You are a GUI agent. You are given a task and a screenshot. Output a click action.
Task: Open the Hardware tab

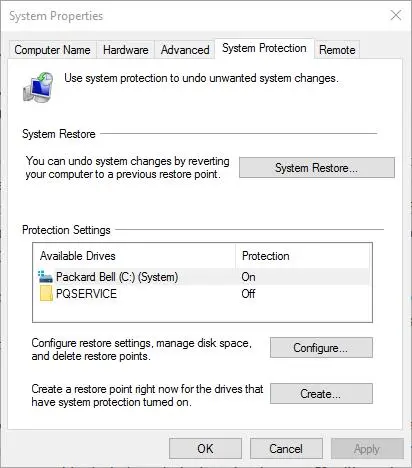pos(126,50)
